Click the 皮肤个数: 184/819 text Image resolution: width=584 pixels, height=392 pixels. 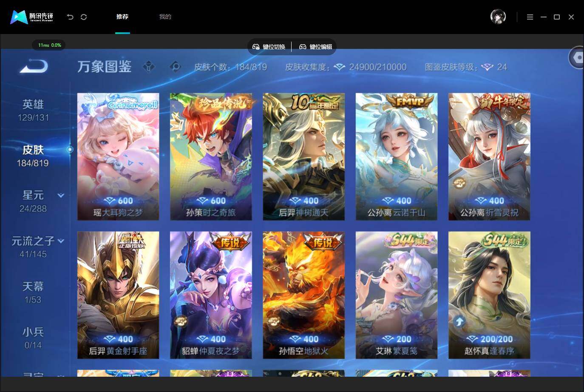(x=230, y=67)
